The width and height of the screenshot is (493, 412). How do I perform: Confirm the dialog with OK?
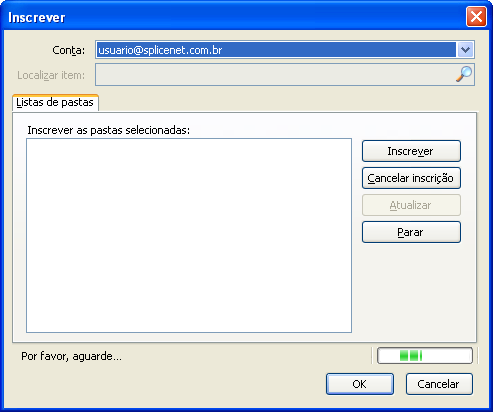coord(360,384)
